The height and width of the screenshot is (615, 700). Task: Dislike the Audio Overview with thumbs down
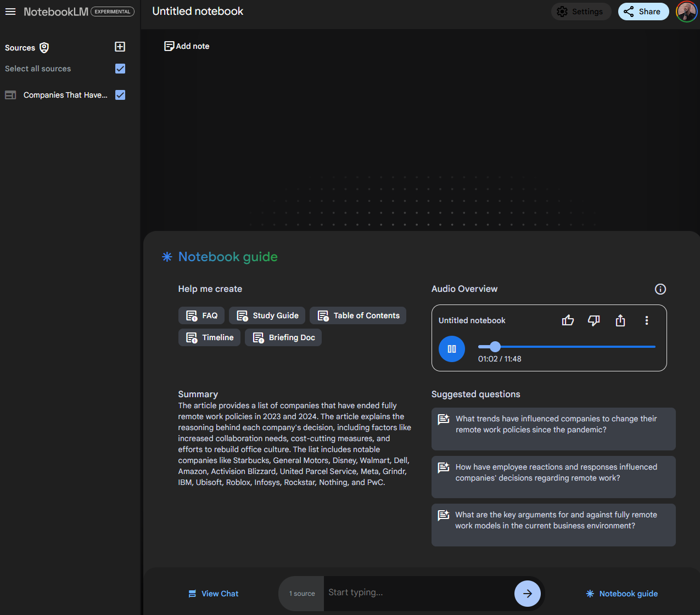point(593,320)
